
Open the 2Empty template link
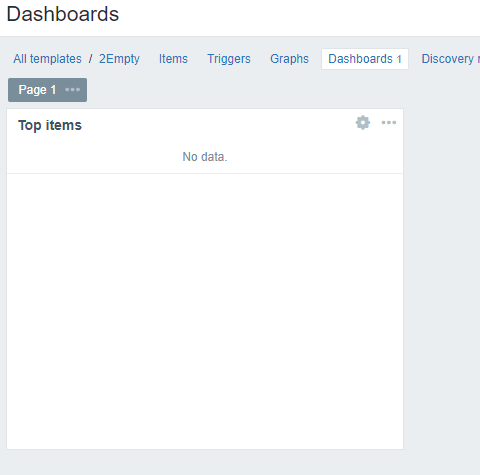coord(119,59)
